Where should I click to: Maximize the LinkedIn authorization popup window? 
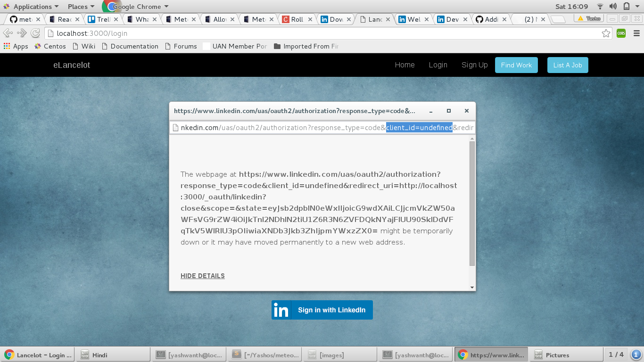pos(449,111)
